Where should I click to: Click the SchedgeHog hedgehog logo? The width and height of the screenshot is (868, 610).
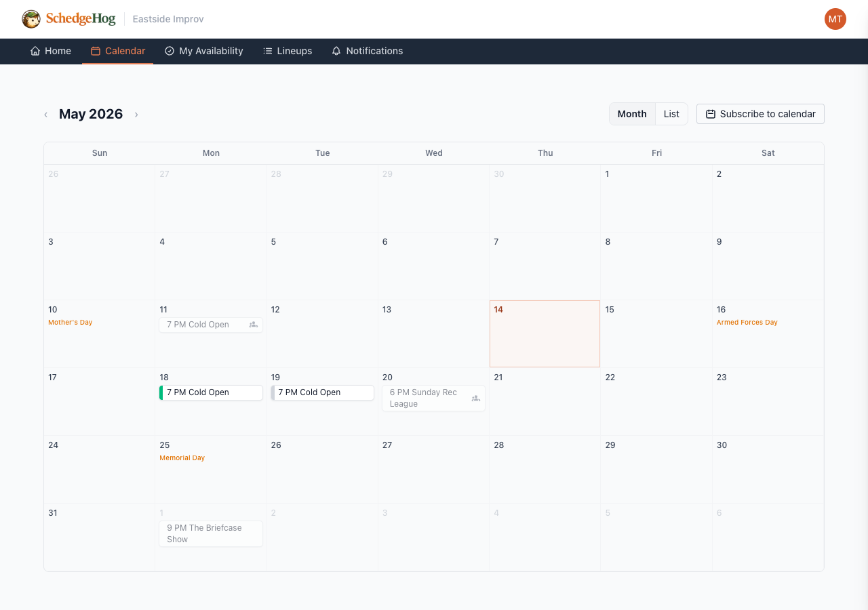(x=31, y=19)
